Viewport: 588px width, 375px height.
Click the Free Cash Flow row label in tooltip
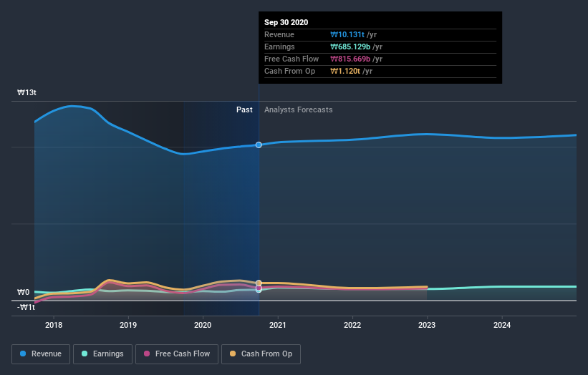click(291, 59)
